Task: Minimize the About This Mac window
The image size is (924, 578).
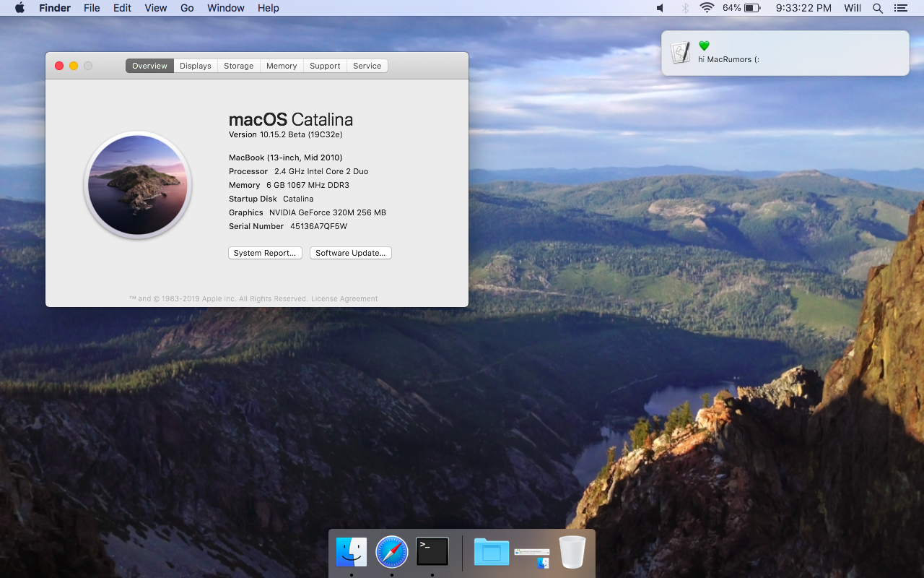Action: (x=74, y=66)
